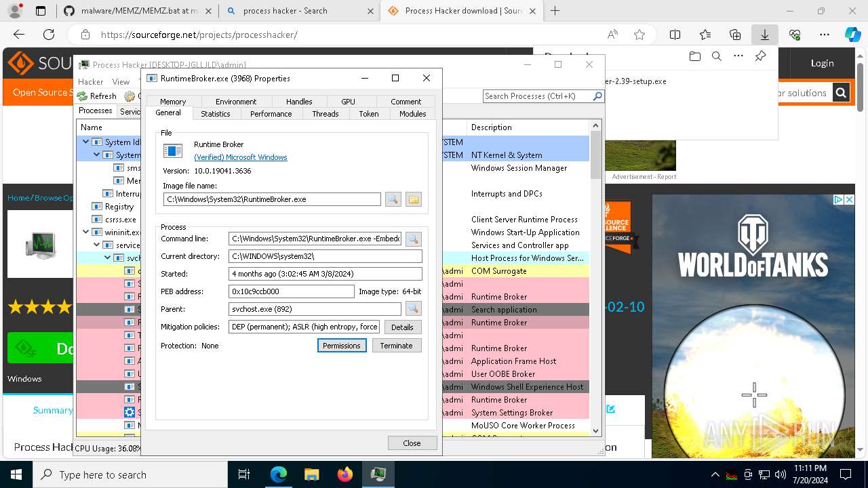Click the Refresh icon in Process Hacker
Viewport: 868px width, 488px height.
click(x=82, y=96)
